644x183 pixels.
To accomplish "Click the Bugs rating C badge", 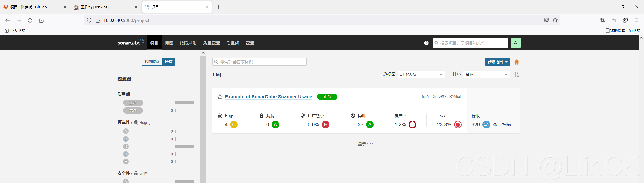I will [234, 125].
